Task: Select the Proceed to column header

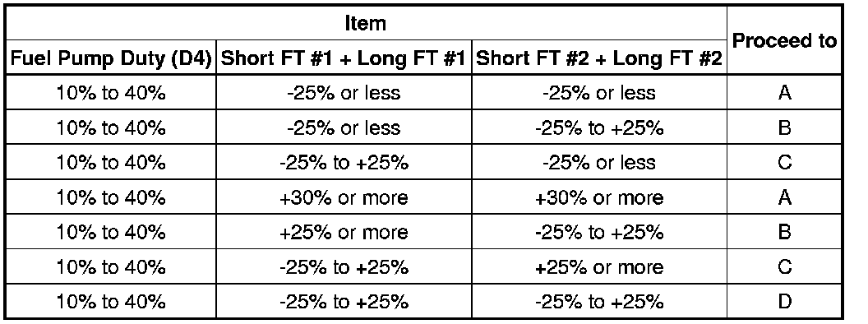Action: (x=784, y=41)
